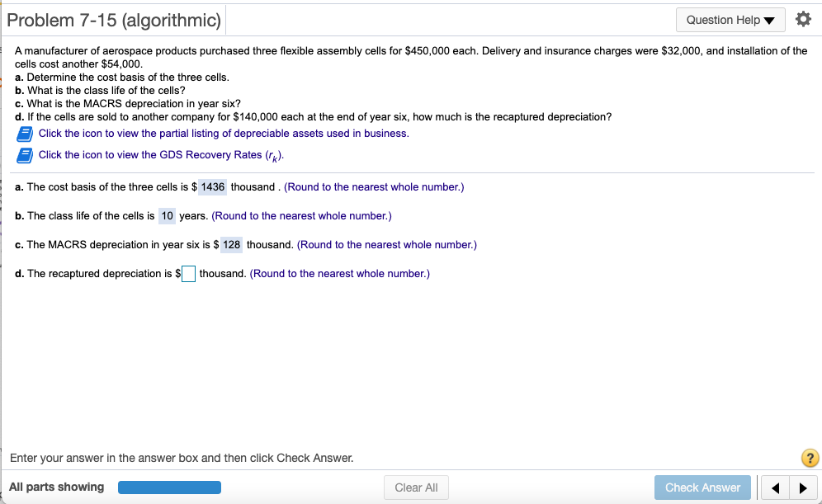The width and height of the screenshot is (822, 504).
Task: Open the book icon for depreciable assets listing
Action: pos(24,134)
